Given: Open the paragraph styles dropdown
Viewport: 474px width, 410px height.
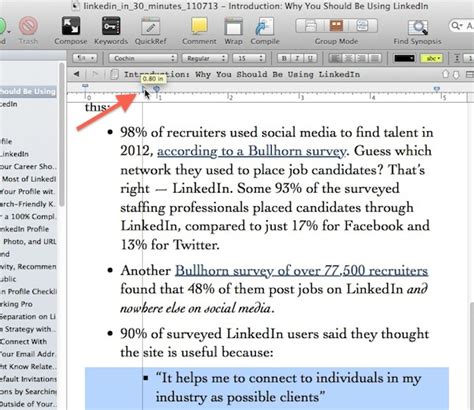Looking at the screenshot, I should click(85, 58).
